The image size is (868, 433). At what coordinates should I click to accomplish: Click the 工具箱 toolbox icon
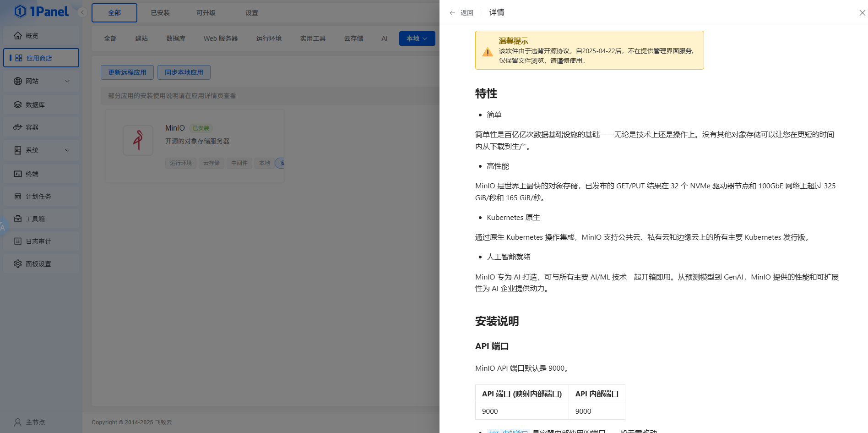[18, 219]
